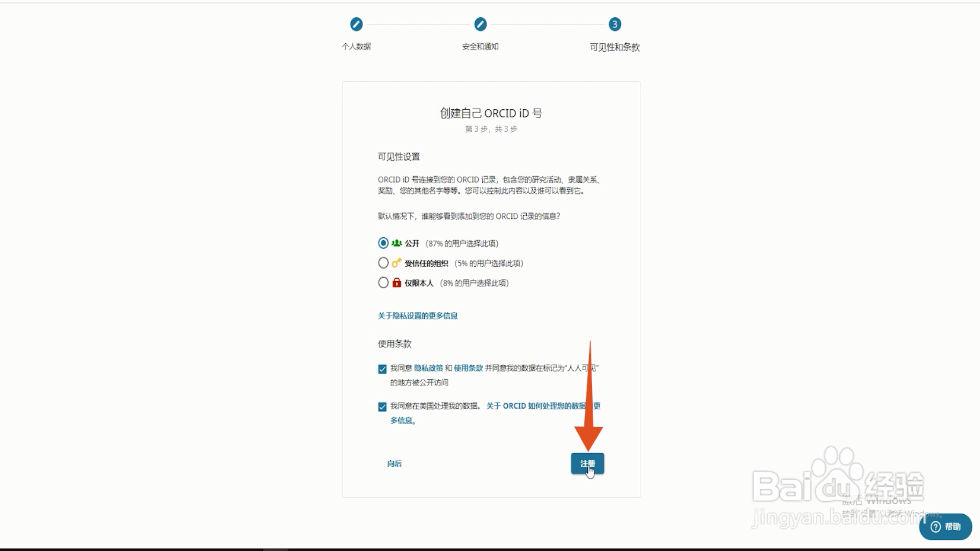This screenshot has height=551, width=980.
Task: Select the 受信任的组织 radio button
Action: 383,263
